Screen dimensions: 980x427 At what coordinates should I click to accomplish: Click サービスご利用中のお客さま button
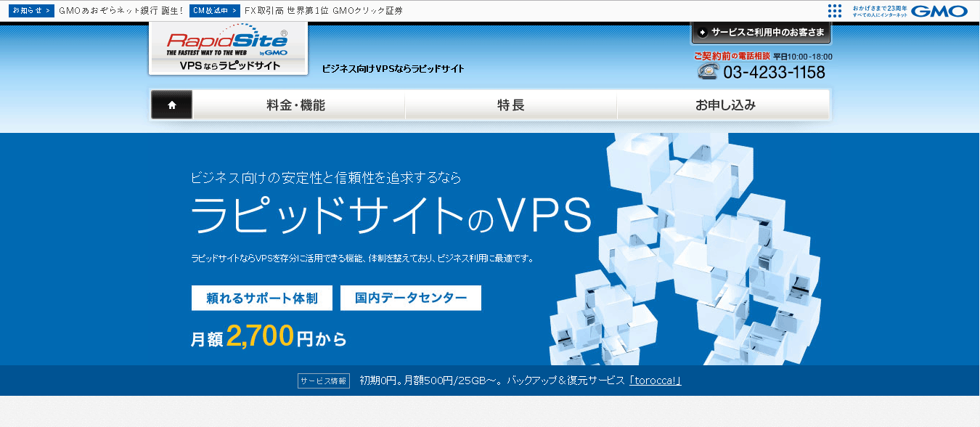[761, 32]
